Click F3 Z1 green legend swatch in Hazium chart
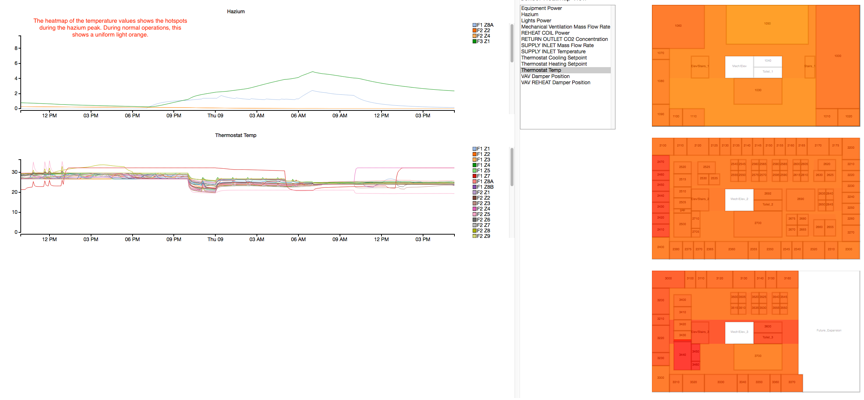 tap(475, 42)
